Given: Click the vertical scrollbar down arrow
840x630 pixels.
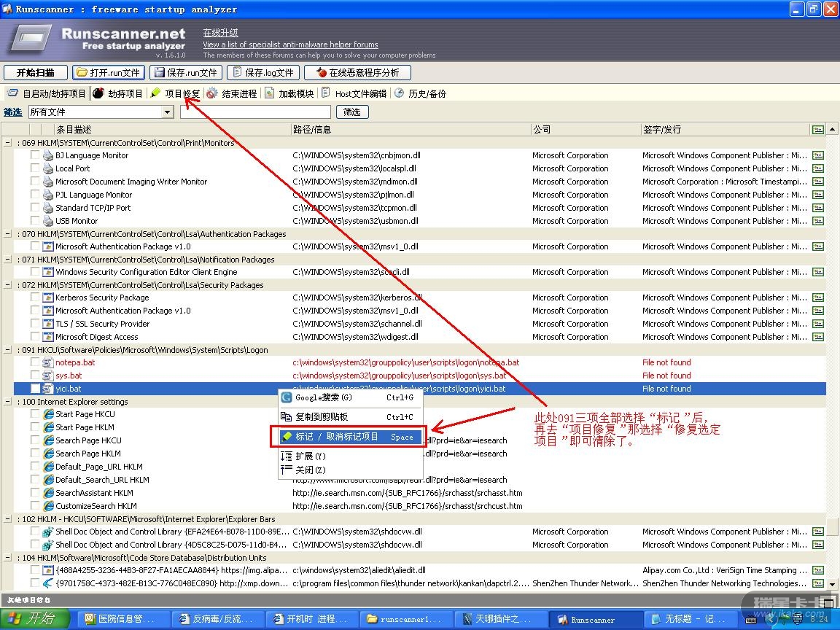Looking at the screenshot, I should coord(832,583).
